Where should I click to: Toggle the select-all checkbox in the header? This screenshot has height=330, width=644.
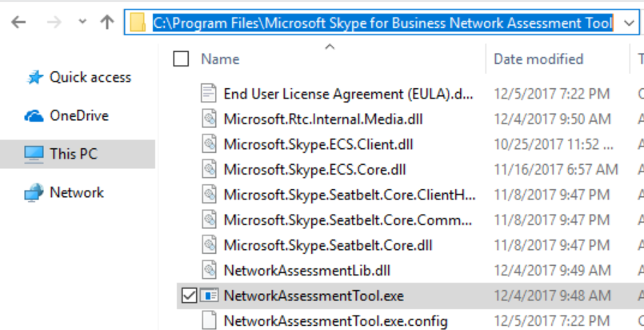182,58
